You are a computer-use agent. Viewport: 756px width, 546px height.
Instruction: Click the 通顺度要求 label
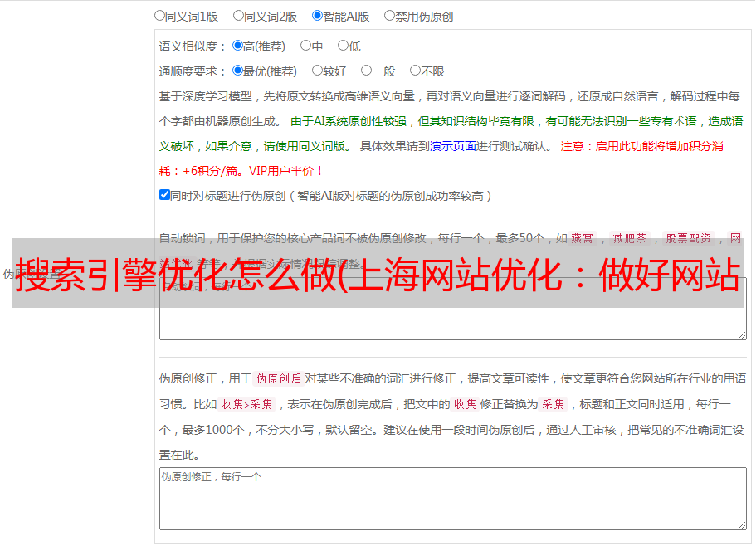(193, 71)
